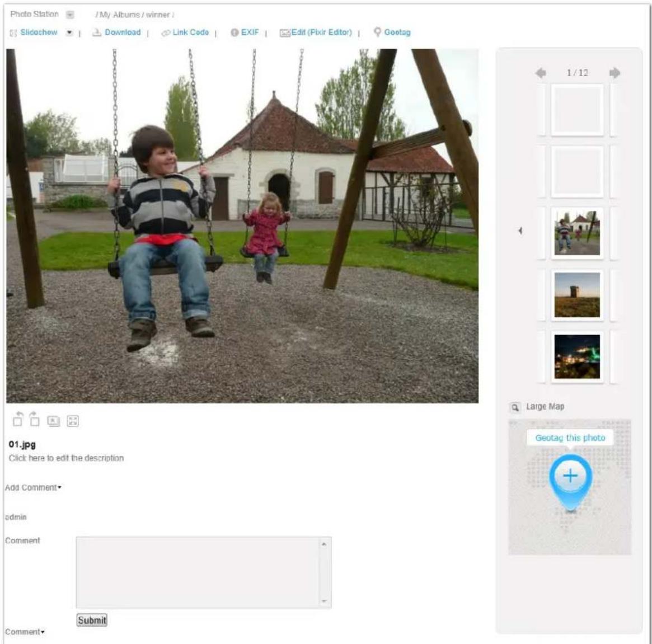The height and width of the screenshot is (644, 652).
Task: Open the Photo Station dropdown
Action: (x=71, y=15)
